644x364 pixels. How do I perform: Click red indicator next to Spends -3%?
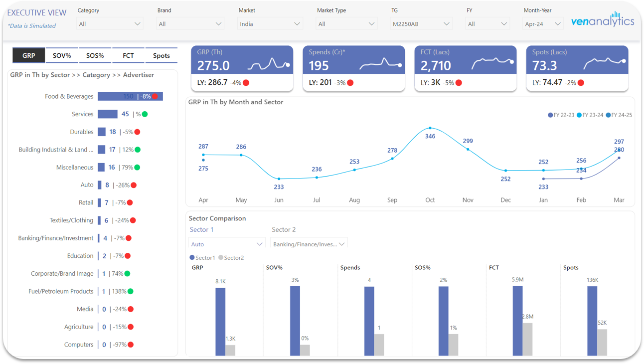(350, 83)
